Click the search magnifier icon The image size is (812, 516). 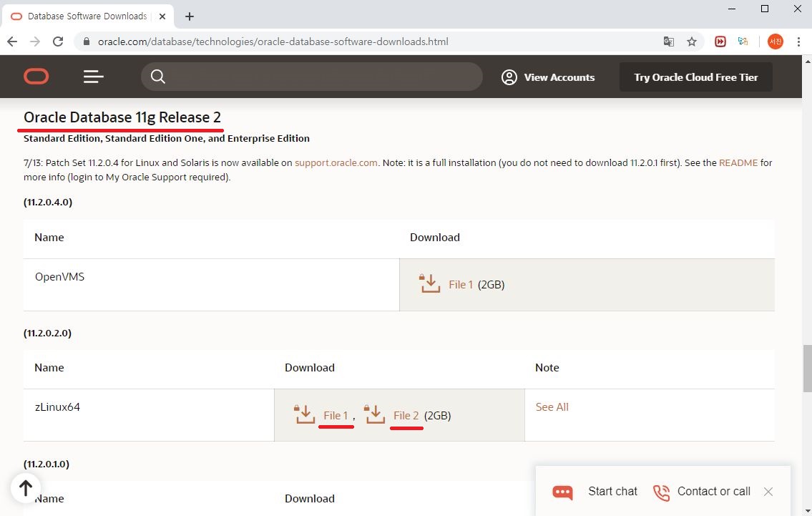click(158, 77)
